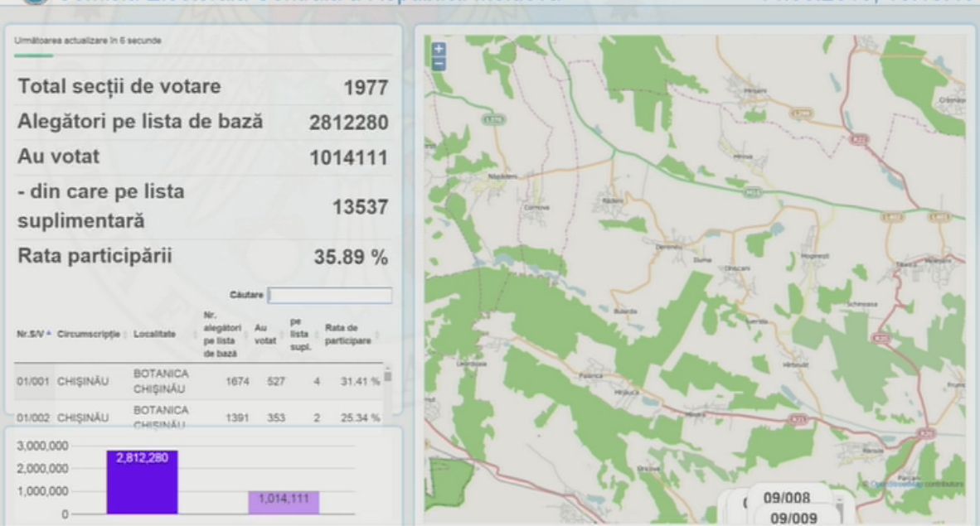
Task: Click the Alegători pe lista de bază value 2812280
Action: pyautogui.click(x=349, y=123)
